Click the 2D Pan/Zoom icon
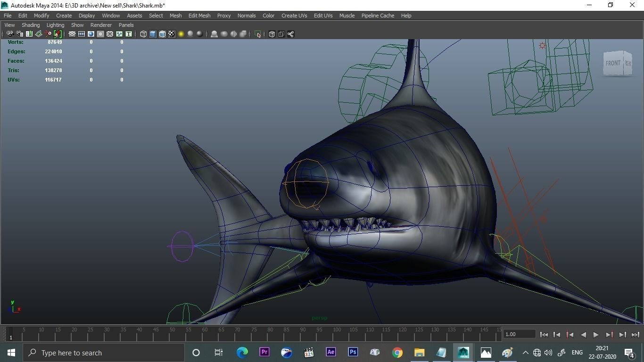Image resolution: width=644 pixels, height=362 pixels. pyautogui.click(x=48, y=34)
